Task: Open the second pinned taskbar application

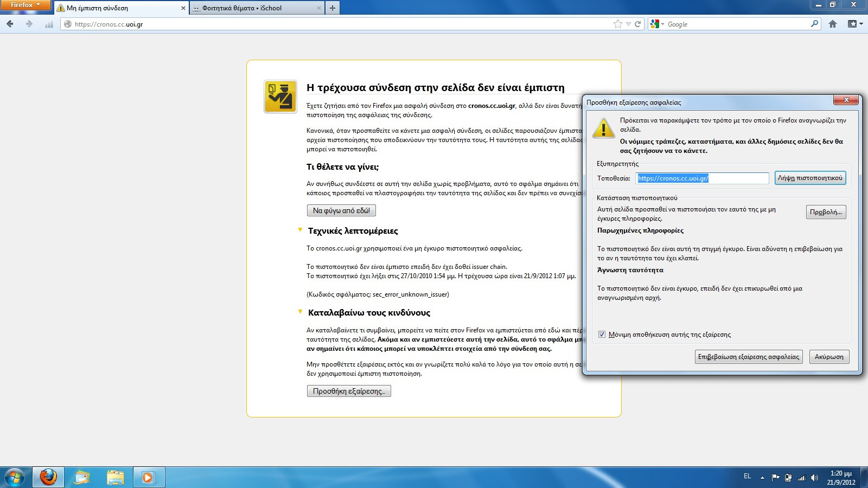Action: [82, 478]
